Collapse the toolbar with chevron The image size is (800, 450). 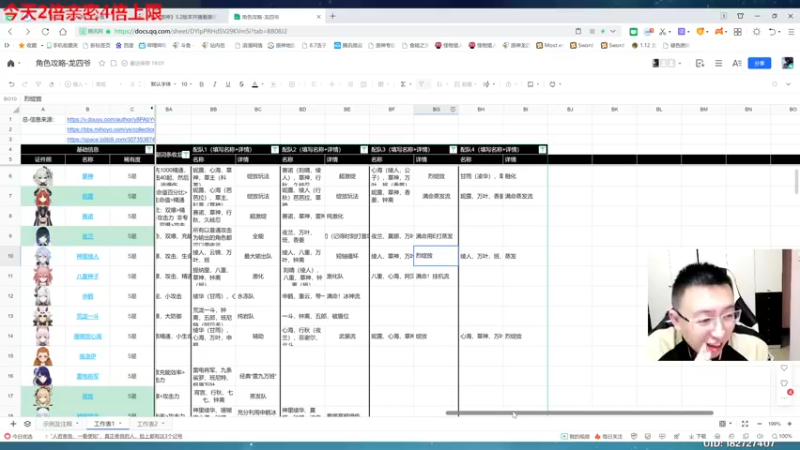pyautogui.click(x=788, y=84)
